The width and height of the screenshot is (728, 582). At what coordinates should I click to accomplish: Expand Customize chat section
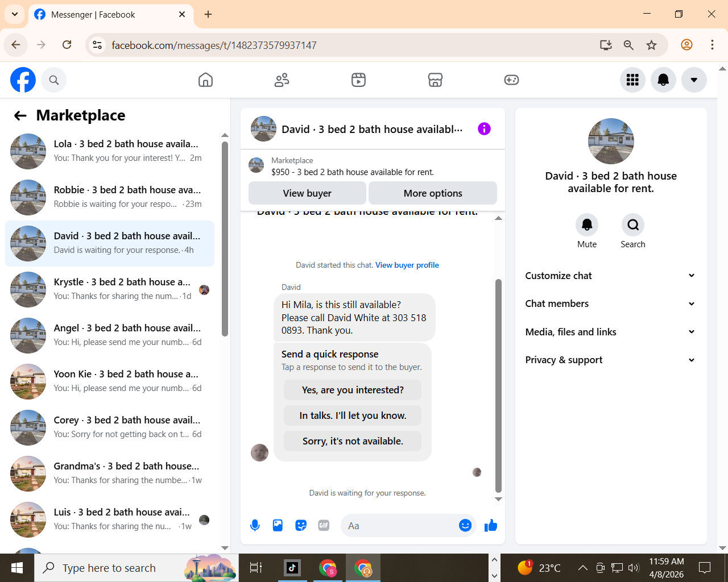pyautogui.click(x=611, y=276)
